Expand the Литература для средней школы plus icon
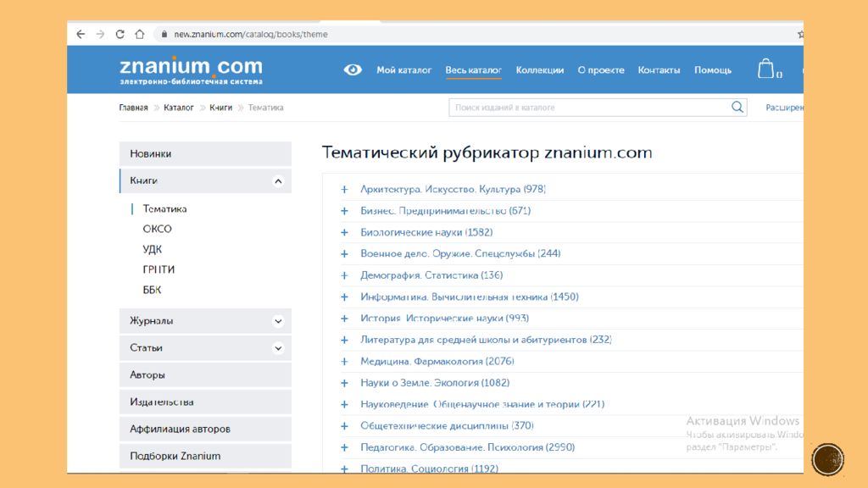868x488 pixels. coord(344,340)
